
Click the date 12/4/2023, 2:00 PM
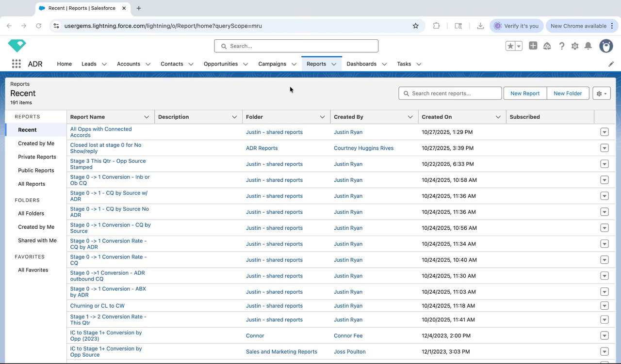(446, 336)
